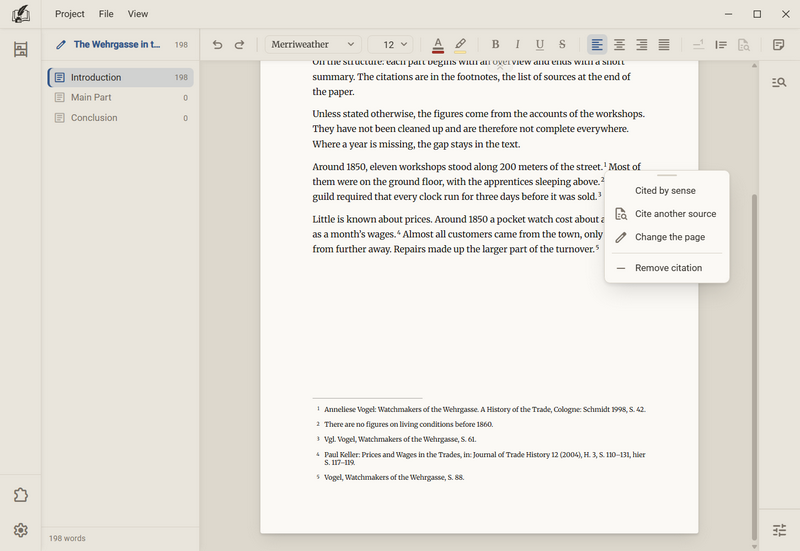The width and height of the screenshot is (800, 551).
Task: Click footnote reference 5 after 'turnover.'
Action: (597, 247)
